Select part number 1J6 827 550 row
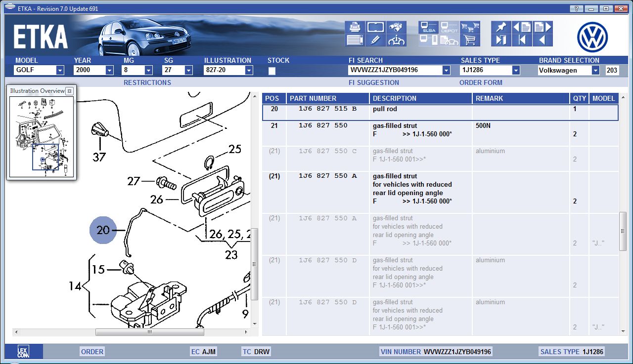Screen dimensions: 633x364 pos(440,134)
